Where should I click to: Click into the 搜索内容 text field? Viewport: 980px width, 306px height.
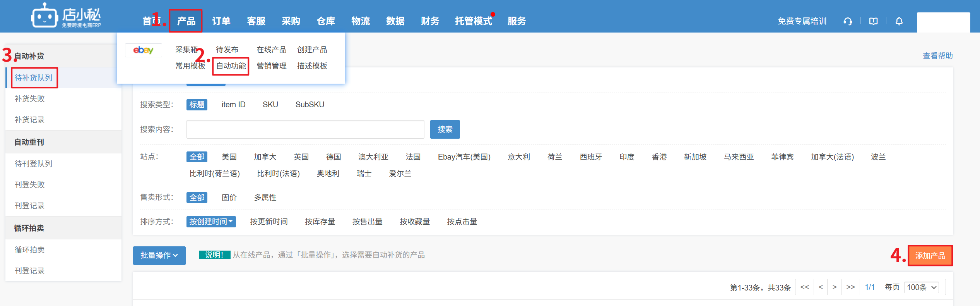click(x=305, y=129)
